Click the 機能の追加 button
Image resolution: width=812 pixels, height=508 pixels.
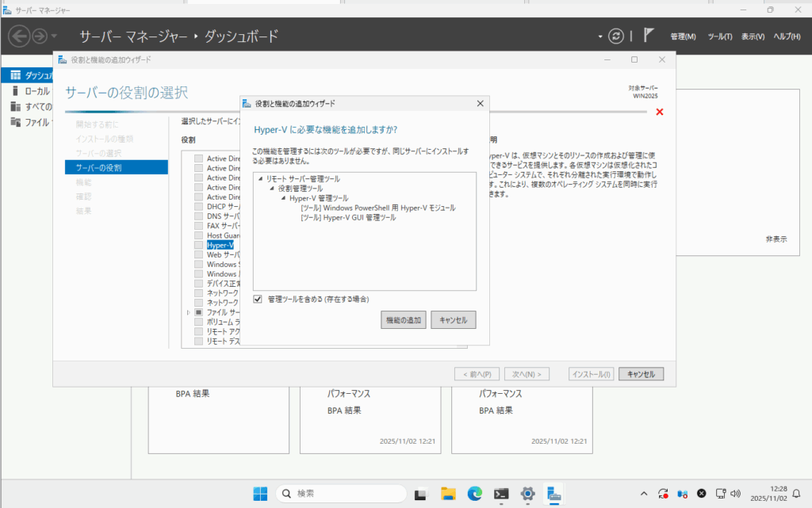404,319
